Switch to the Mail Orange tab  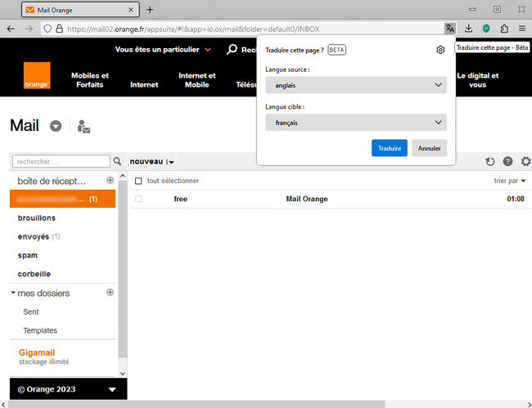click(80, 10)
